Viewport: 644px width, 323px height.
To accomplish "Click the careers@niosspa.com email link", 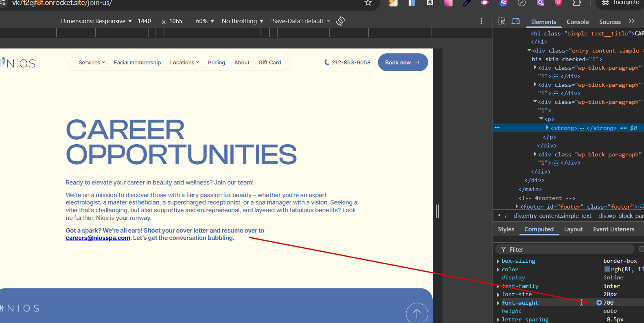I will (x=98, y=238).
